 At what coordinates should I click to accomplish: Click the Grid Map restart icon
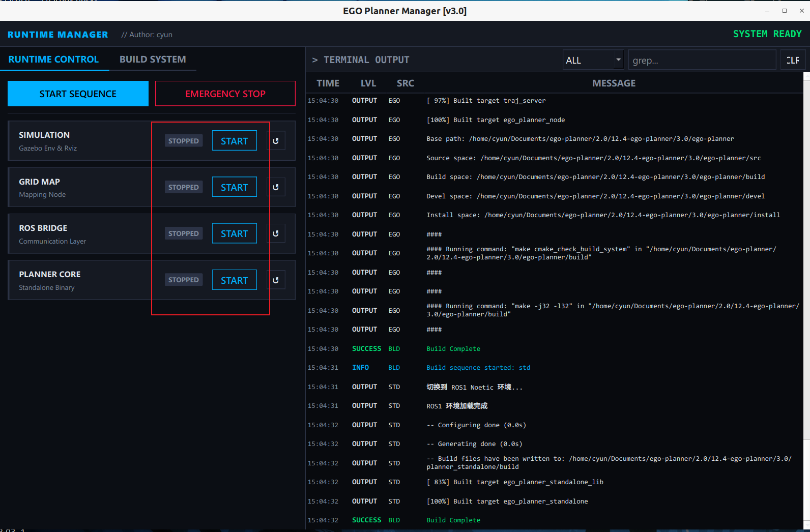coord(276,187)
